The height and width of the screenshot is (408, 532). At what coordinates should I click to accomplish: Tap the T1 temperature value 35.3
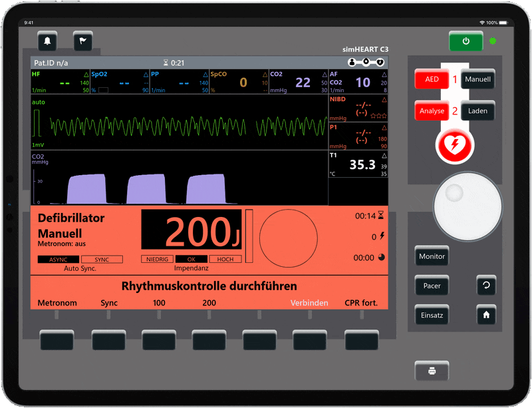point(362,164)
